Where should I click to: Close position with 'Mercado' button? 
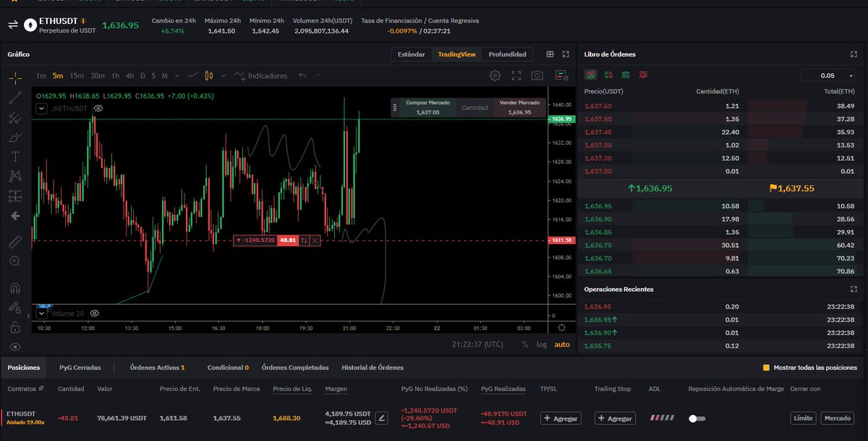point(837,418)
